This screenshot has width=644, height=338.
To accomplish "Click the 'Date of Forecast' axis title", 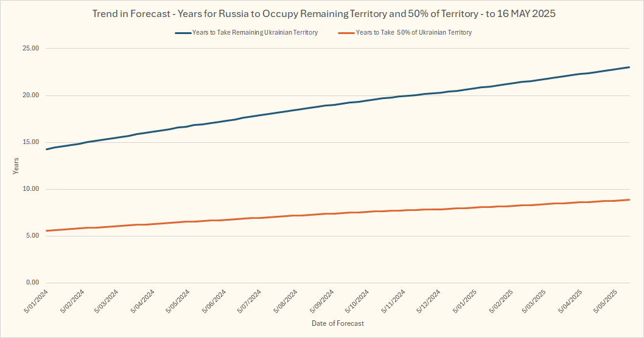I will pyautogui.click(x=337, y=323).
